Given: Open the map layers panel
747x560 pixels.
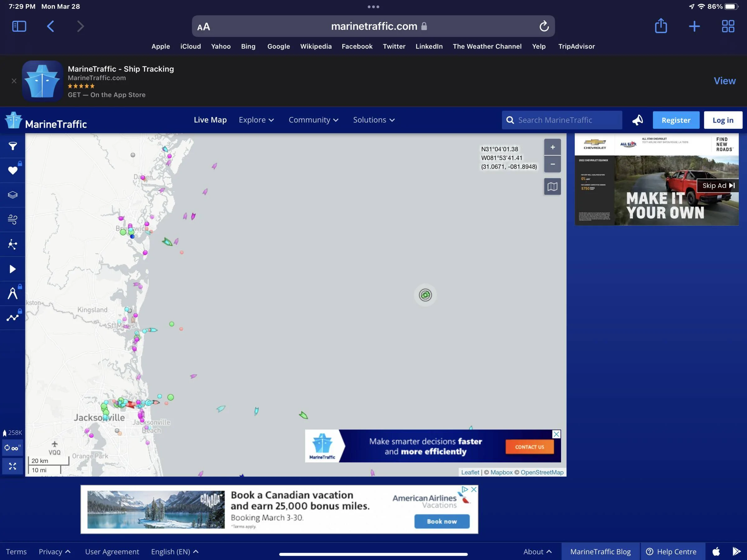Looking at the screenshot, I should tap(12, 195).
